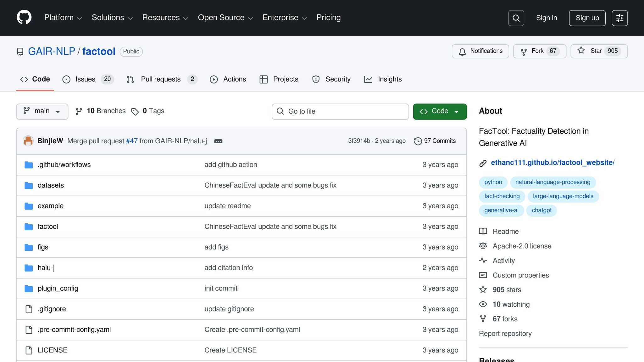Click the eye icon for 10 watching
The width and height of the screenshot is (644, 362).
coord(483,304)
